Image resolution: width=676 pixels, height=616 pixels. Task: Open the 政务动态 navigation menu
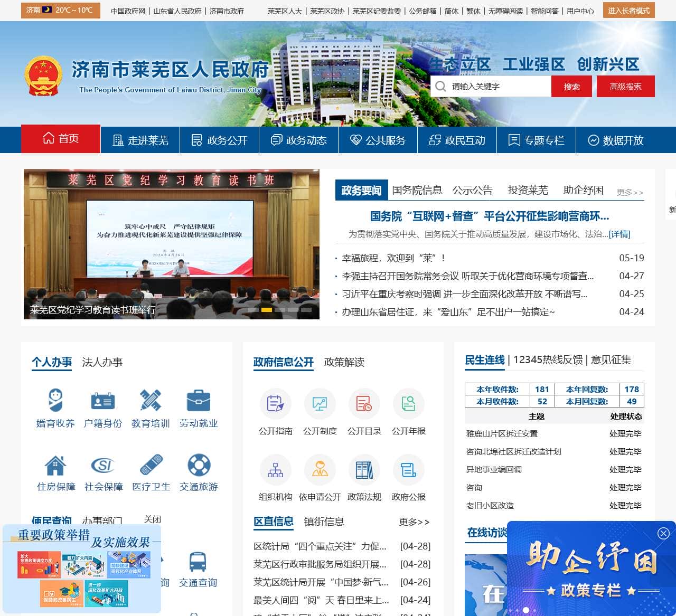point(299,140)
